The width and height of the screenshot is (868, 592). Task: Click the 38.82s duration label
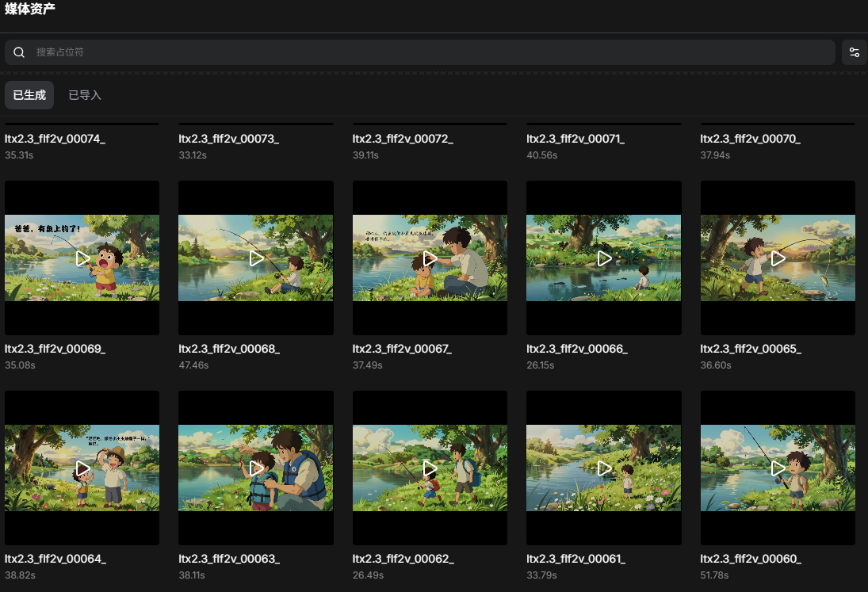click(x=20, y=576)
